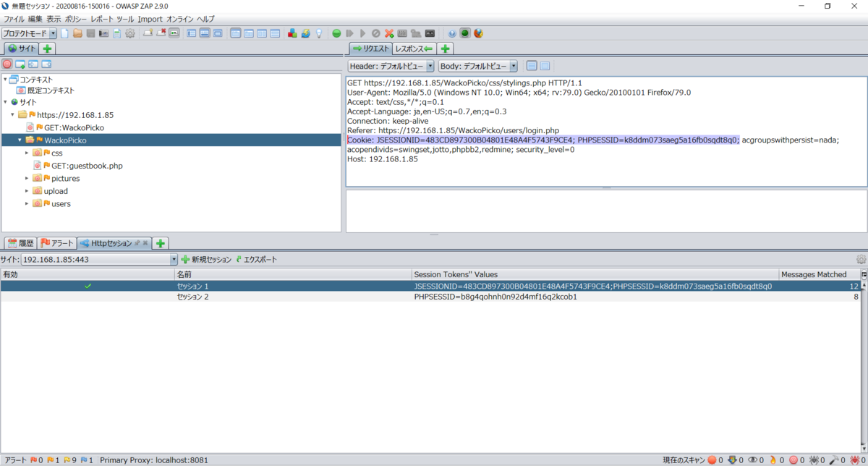Collapse the コンテキスト tree node
868x466 pixels.
tap(5, 80)
